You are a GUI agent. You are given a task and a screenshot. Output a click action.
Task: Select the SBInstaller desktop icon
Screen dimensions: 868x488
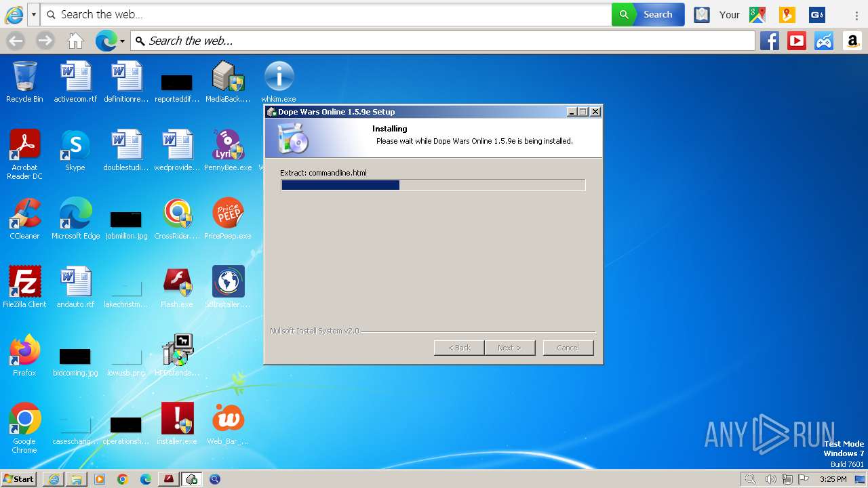(228, 287)
